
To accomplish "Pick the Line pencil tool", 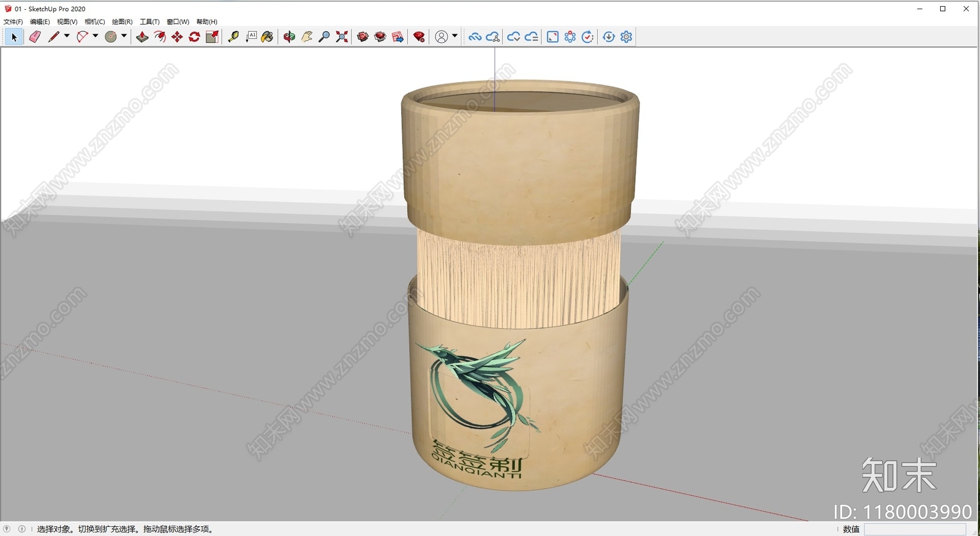I will click(54, 37).
